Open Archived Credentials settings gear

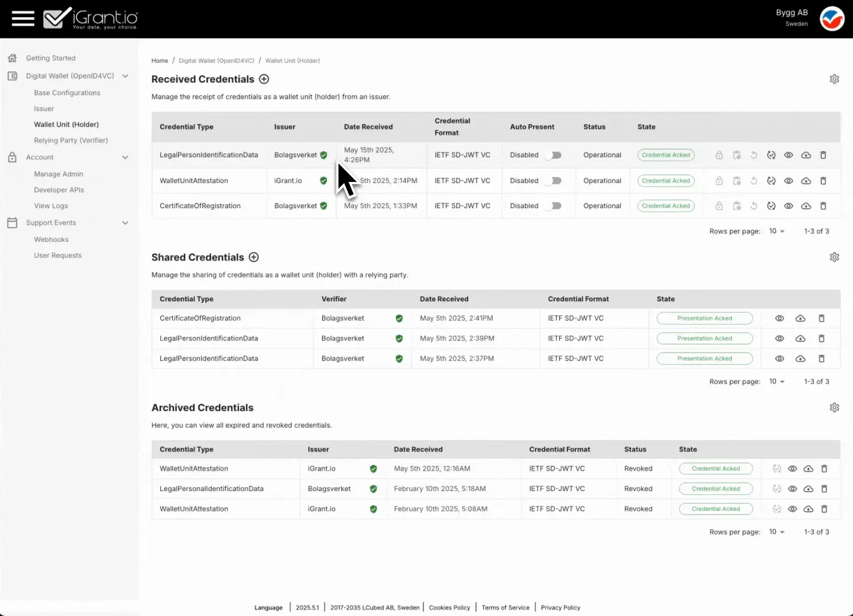[x=834, y=408]
